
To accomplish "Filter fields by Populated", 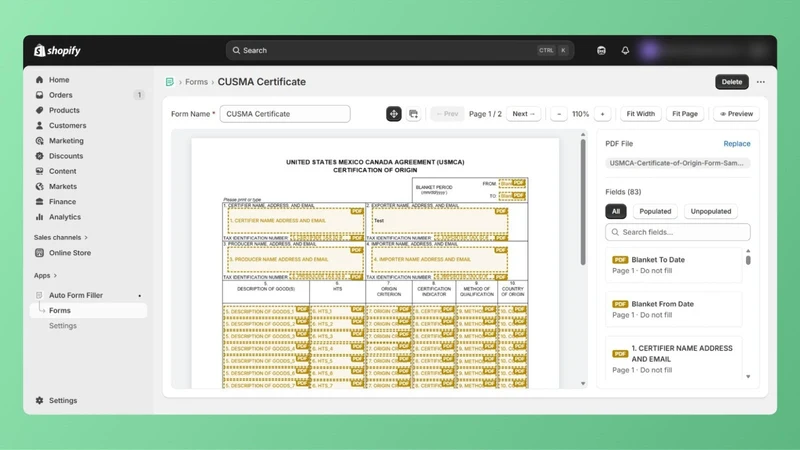I will (x=655, y=211).
